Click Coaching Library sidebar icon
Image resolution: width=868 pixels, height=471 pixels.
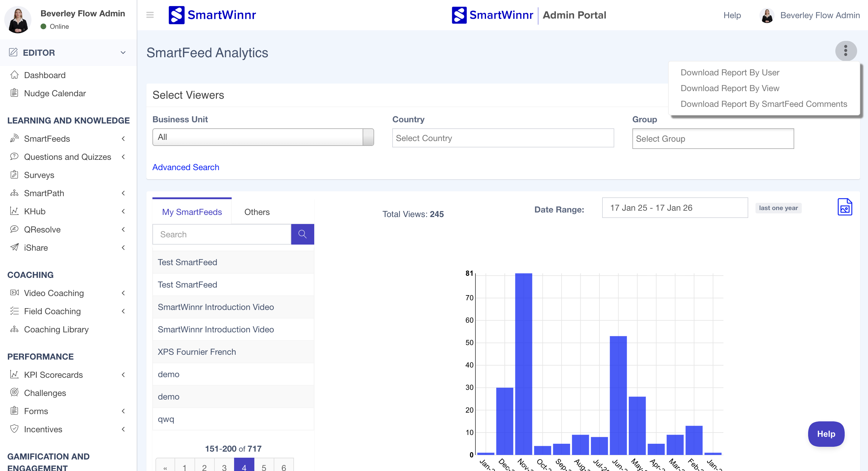[14, 329]
